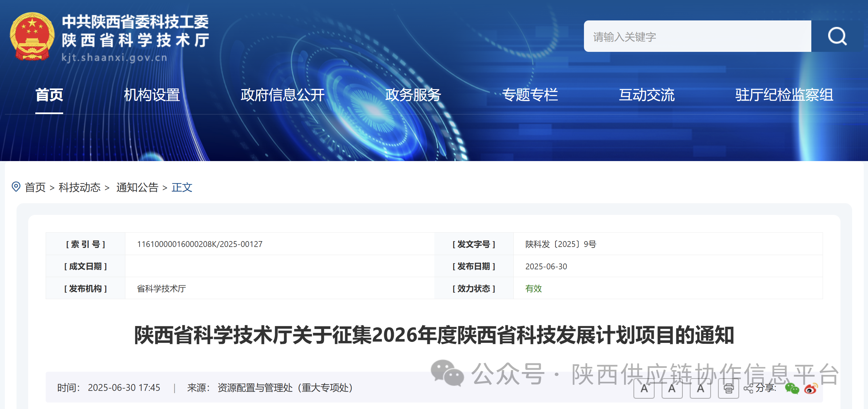Select the document number 陕科发〔2025〕9号
The width and height of the screenshot is (868, 409).
pos(561,244)
